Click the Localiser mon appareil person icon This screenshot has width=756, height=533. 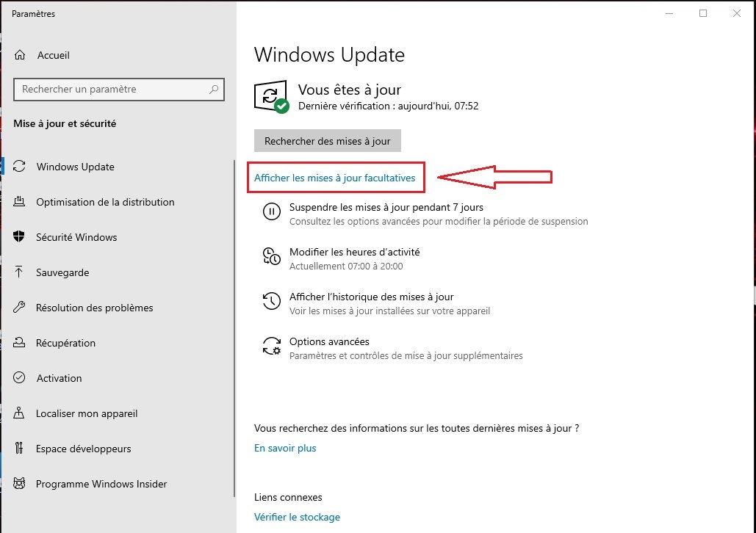click(x=19, y=413)
